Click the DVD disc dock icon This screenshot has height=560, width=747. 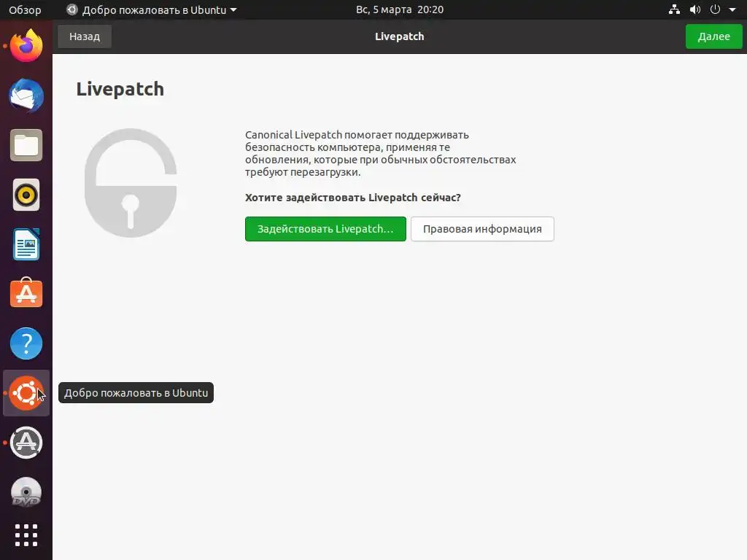point(26,492)
